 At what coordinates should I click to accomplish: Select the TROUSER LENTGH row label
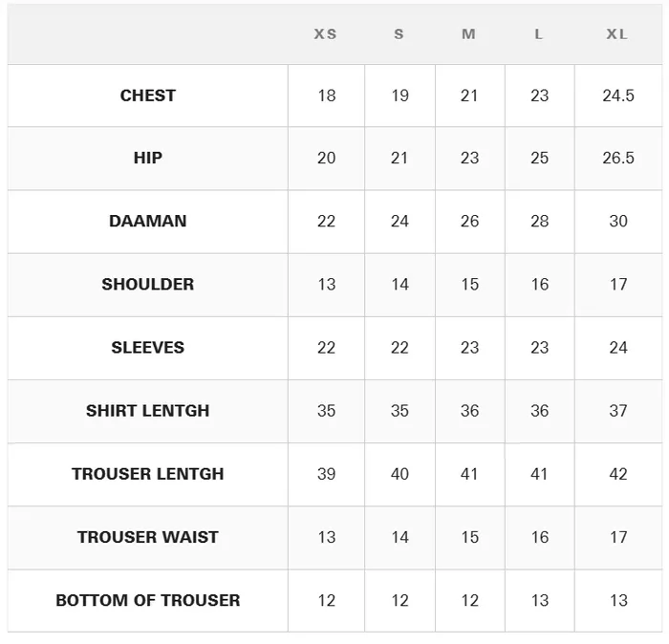[148, 474]
